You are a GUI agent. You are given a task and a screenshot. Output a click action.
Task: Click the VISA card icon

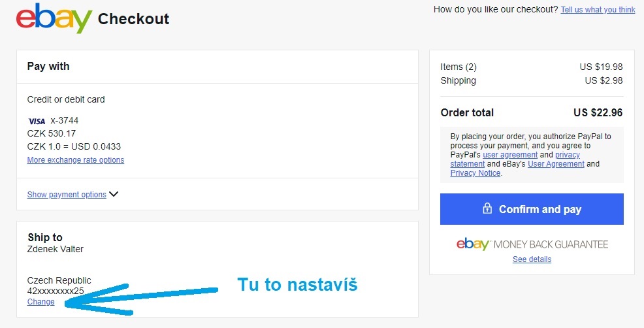coord(37,121)
